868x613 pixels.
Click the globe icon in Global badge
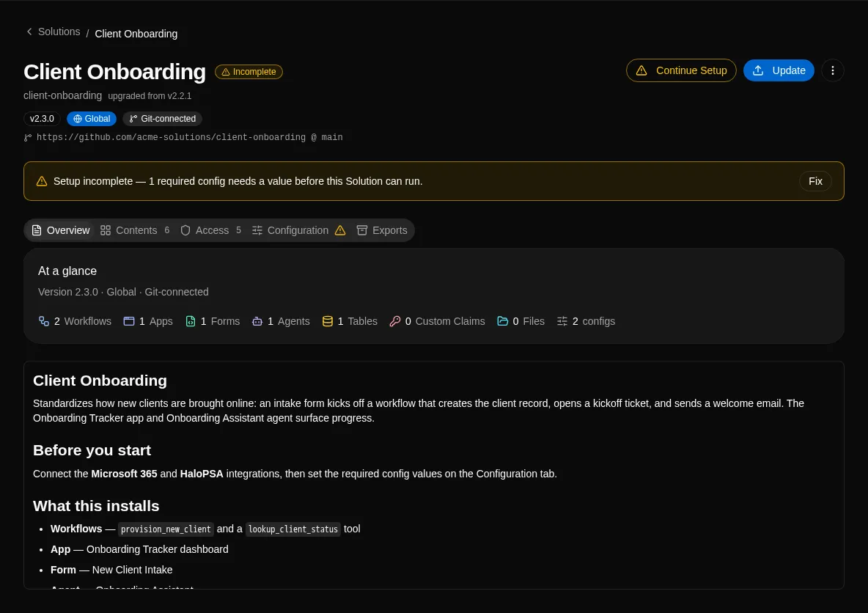78,119
